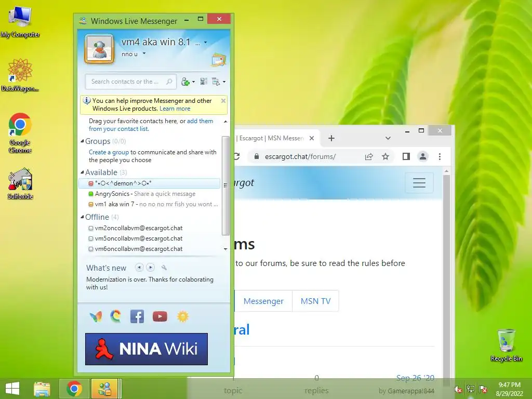532x399 pixels.
Task: Click the muted volume tray icon
Action: tap(458, 389)
